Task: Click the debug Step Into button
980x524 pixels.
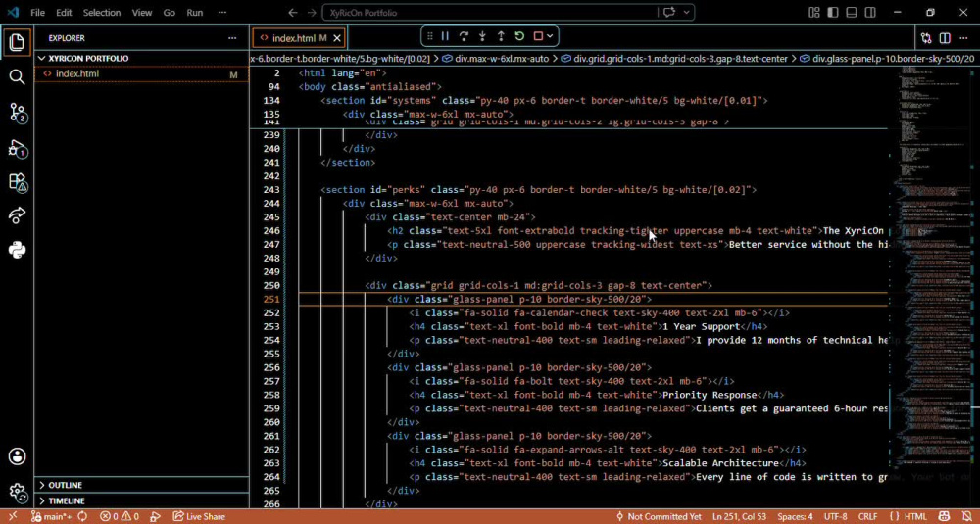Action: click(482, 36)
